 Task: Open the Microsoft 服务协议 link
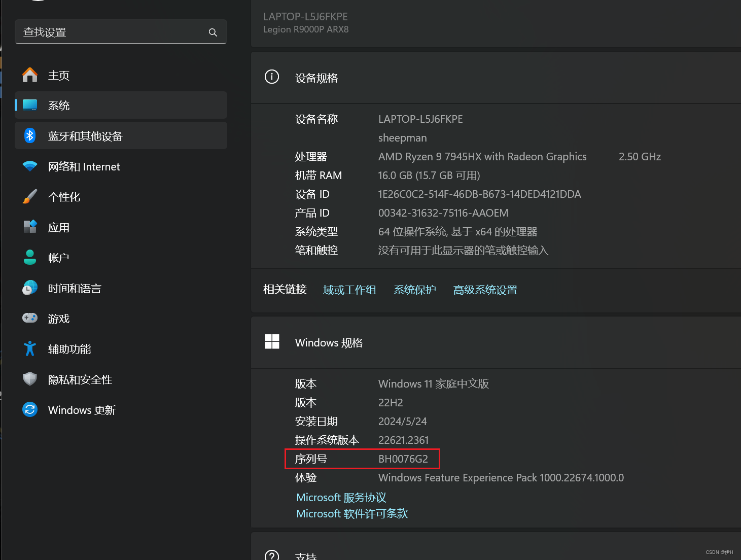tap(341, 498)
